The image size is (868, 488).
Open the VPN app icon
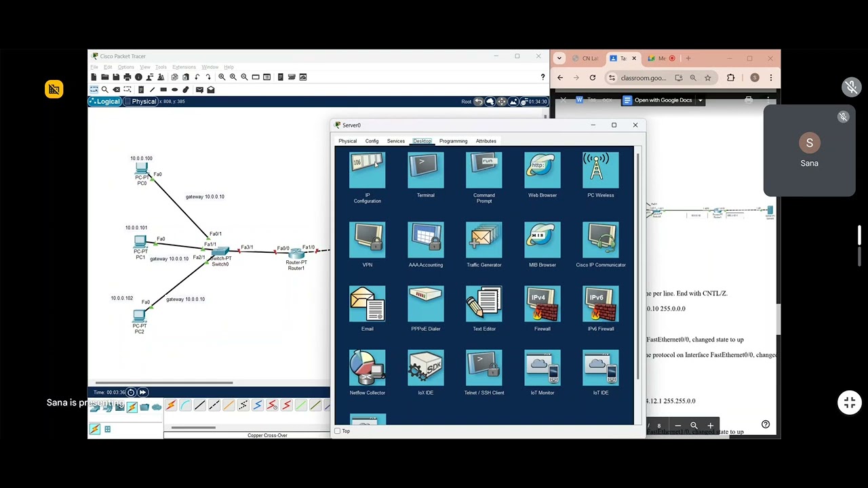367,240
